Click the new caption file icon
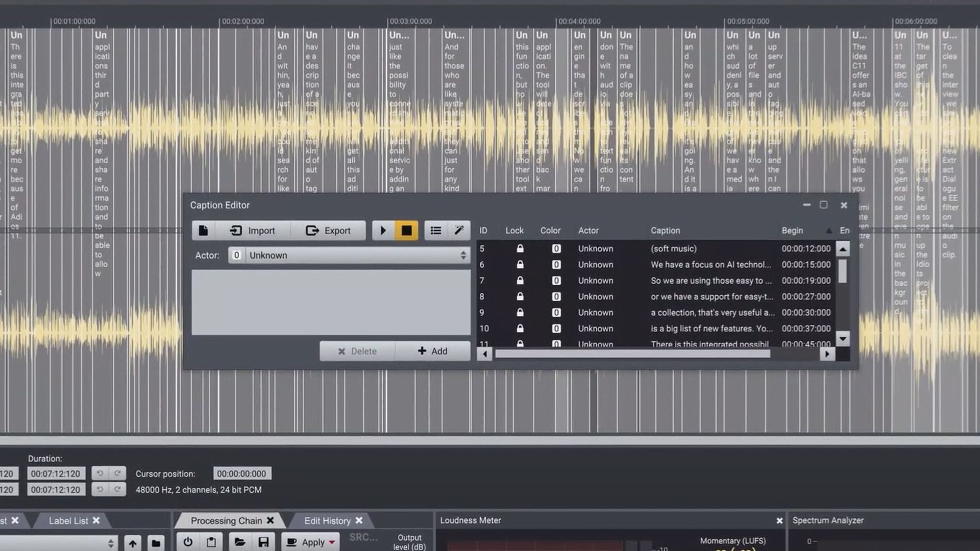Viewport: 980px width, 551px height. click(x=203, y=231)
